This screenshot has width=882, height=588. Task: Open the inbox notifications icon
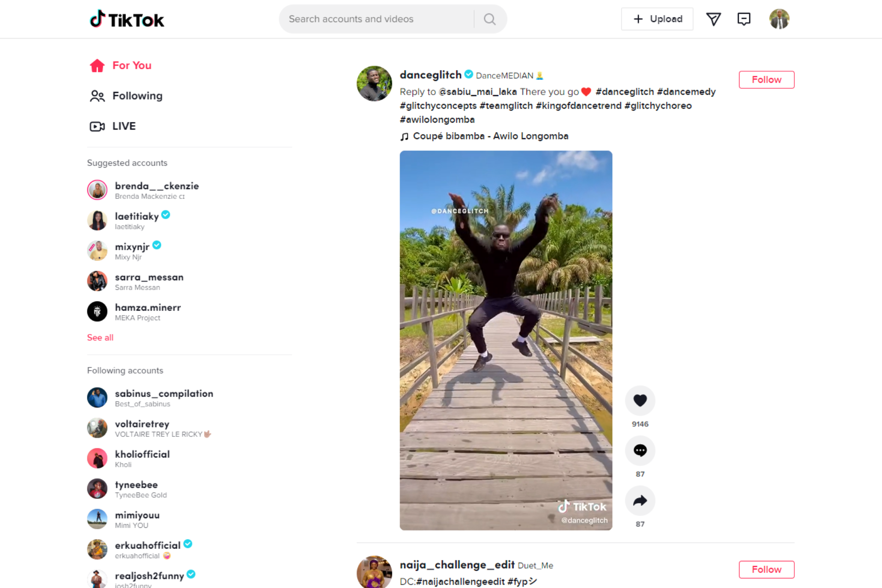[x=744, y=19]
